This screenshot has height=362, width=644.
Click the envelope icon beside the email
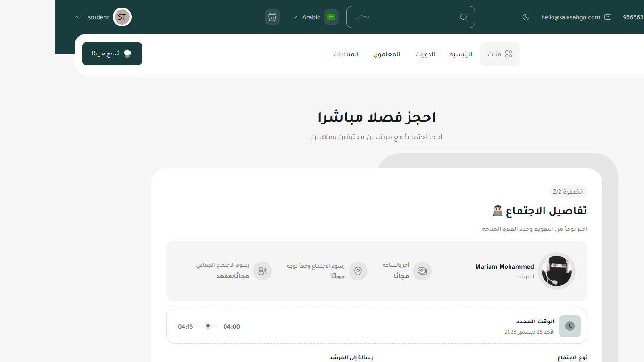tap(608, 17)
